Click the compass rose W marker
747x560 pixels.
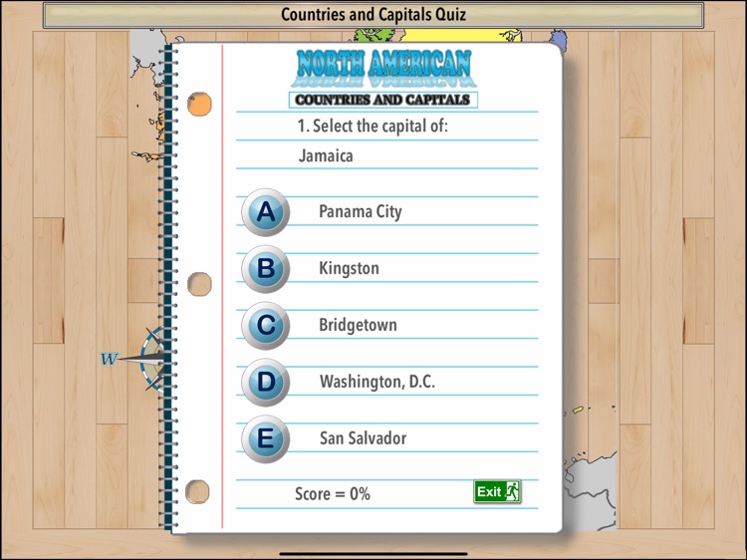(110, 359)
